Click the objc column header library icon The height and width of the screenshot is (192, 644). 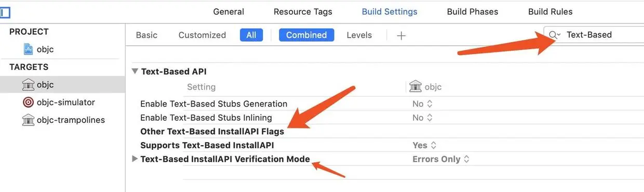415,86
